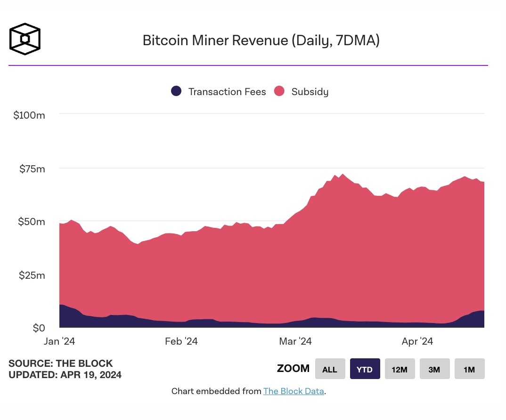
Task: Click the Jan '24 axis label
Action: click(59, 341)
